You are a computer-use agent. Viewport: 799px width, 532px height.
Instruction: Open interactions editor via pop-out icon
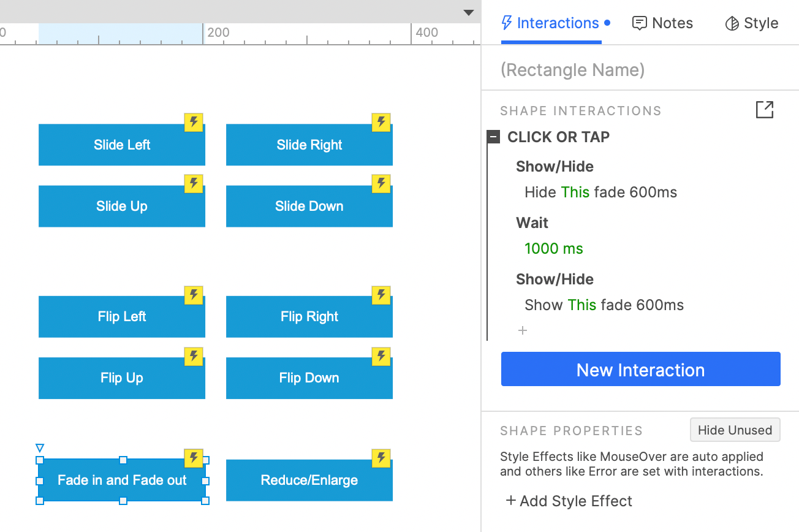click(765, 110)
